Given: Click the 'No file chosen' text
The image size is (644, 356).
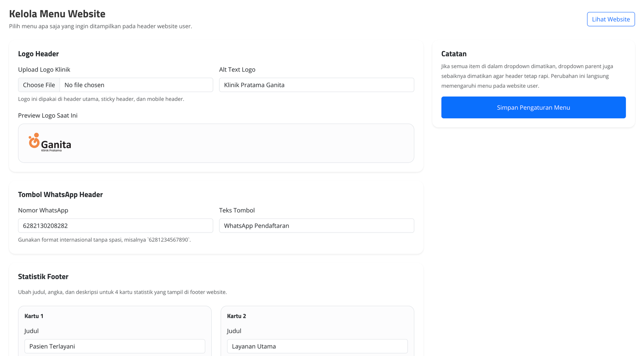Looking at the screenshot, I should pyautogui.click(x=85, y=85).
